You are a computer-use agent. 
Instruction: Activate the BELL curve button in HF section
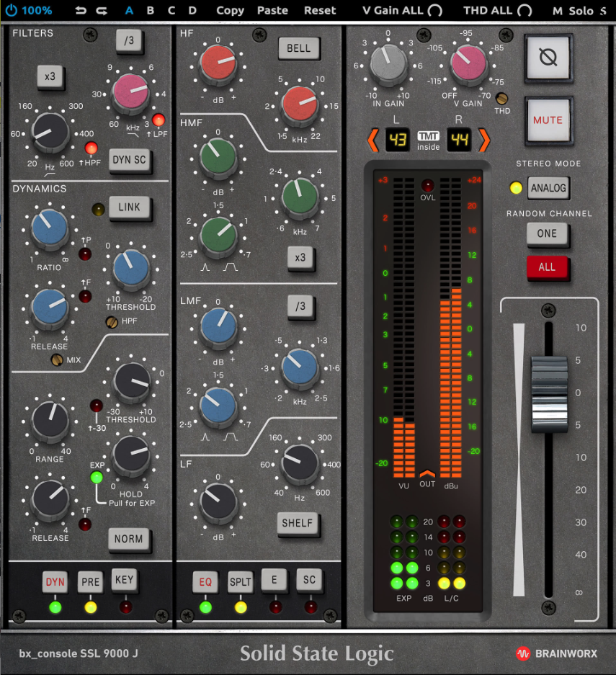[299, 48]
